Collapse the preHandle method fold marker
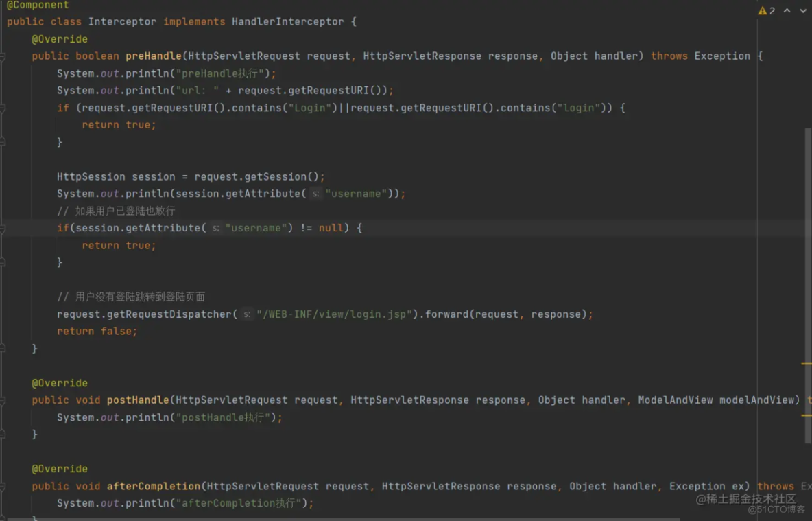812x521 pixels. tap(2, 56)
